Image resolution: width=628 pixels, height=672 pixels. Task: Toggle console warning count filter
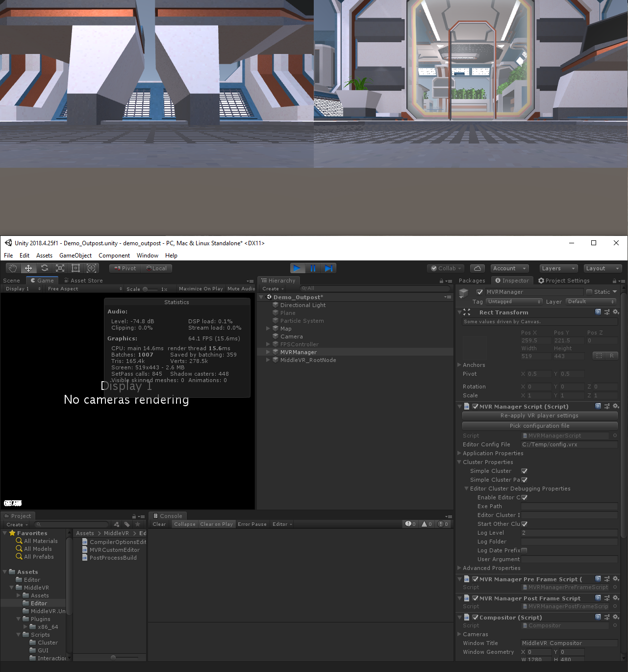(x=427, y=524)
